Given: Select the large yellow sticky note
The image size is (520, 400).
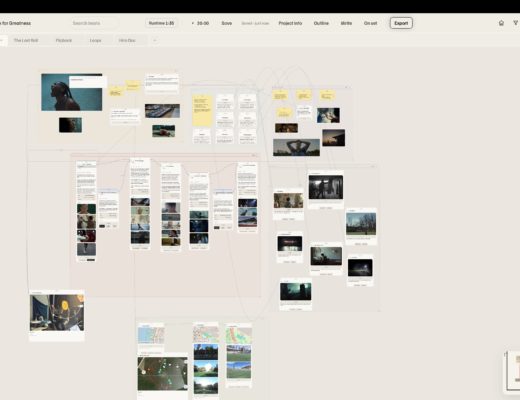Looking at the screenshot, I should (x=202, y=111).
